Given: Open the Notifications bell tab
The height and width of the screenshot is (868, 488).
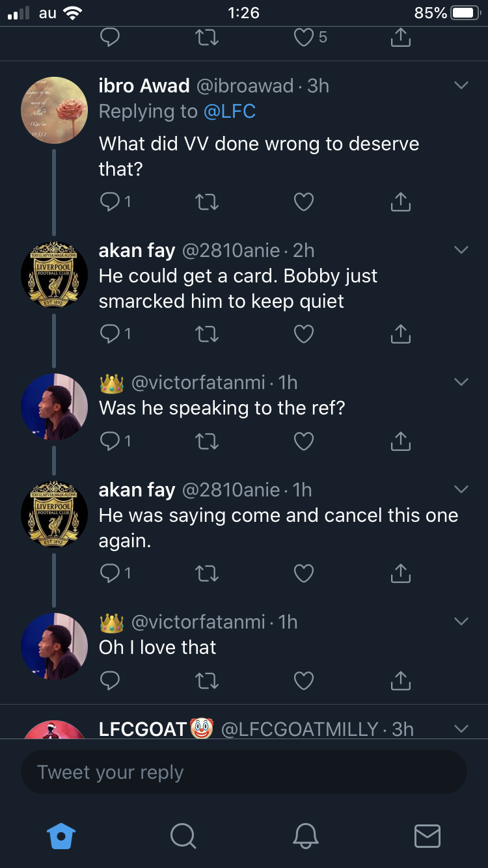Looking at the screenshot, I should click(x=306, y=835).
